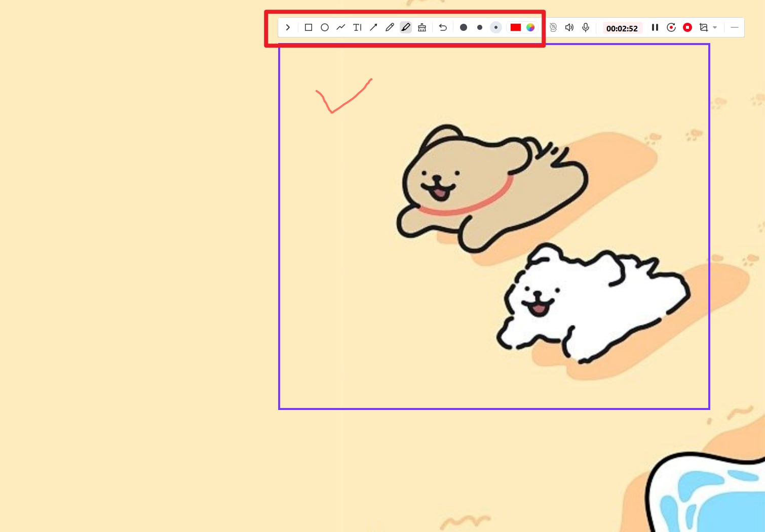Select the rectangle drawing tool

[x=309, y=27]
